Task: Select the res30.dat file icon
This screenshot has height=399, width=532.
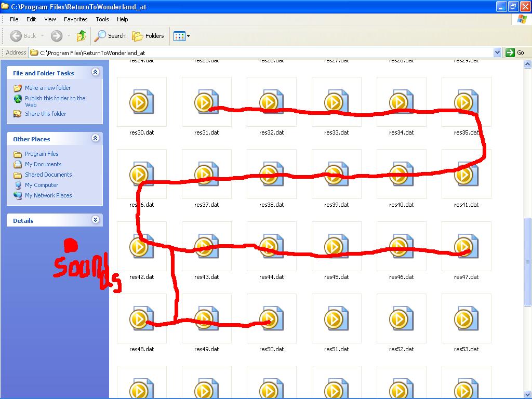Action: [141, 102]
